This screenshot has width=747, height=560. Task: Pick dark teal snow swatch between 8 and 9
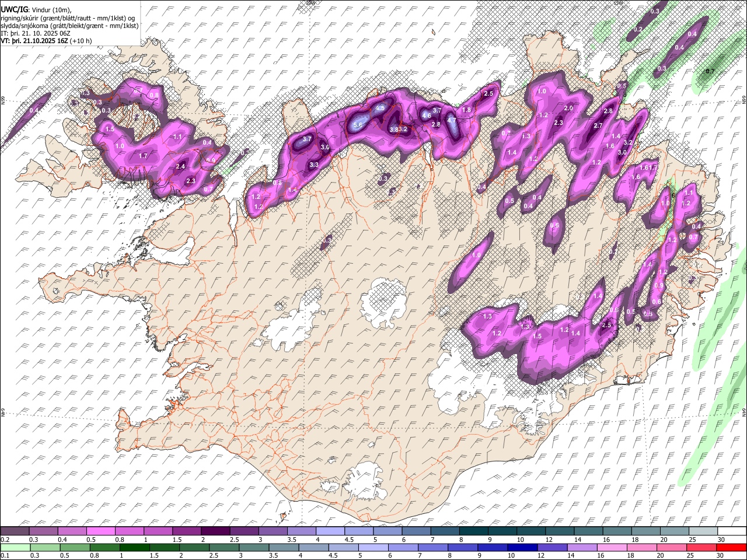(x=473, y=531)
